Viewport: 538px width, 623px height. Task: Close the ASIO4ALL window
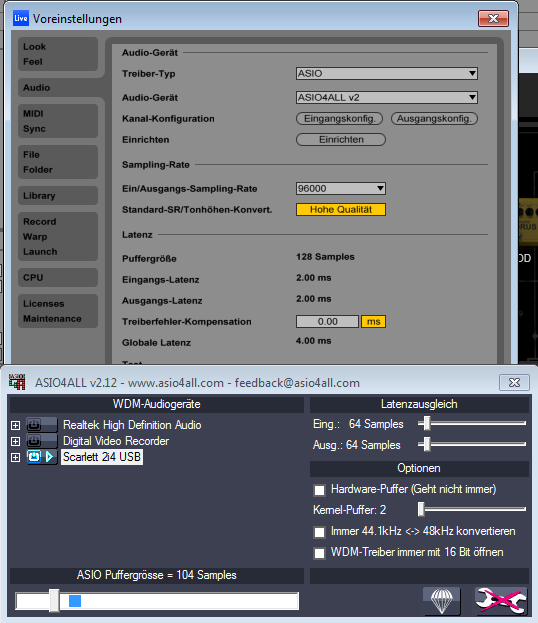click(514, 382)
